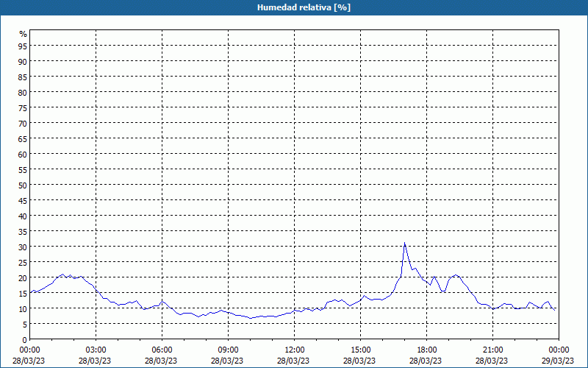Image resolution: width=588 pixels, height=368 pixels.
Task: Click the 85 y-axis label
Action: 23,77
